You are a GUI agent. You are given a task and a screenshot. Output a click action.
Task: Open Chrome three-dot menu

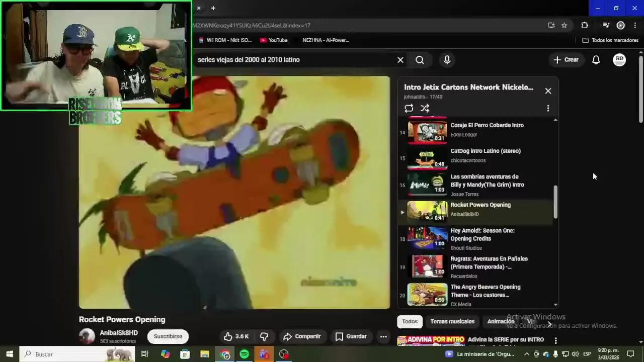(635, 25)
